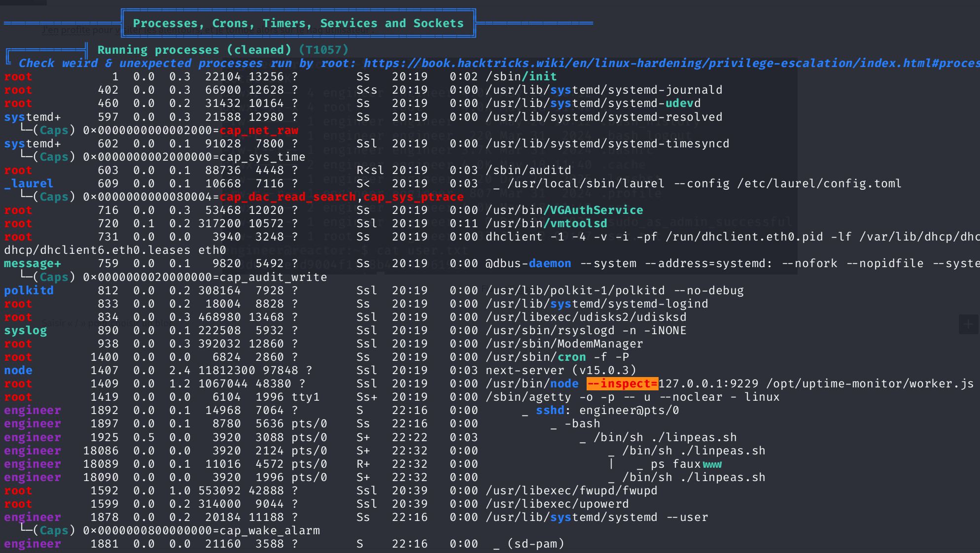Select the systemd-timesyncd process path
Screen dimensions: 980x553
tap(607, 143)
